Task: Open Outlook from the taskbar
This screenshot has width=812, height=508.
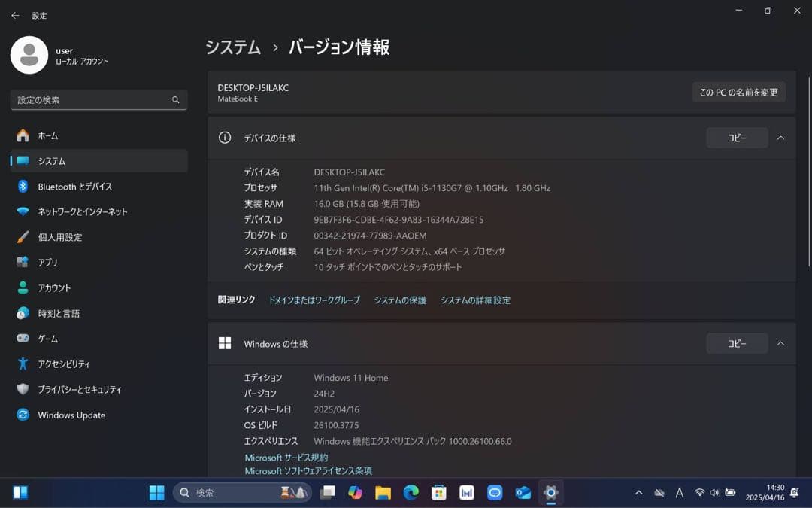Action: pos(523,492)
